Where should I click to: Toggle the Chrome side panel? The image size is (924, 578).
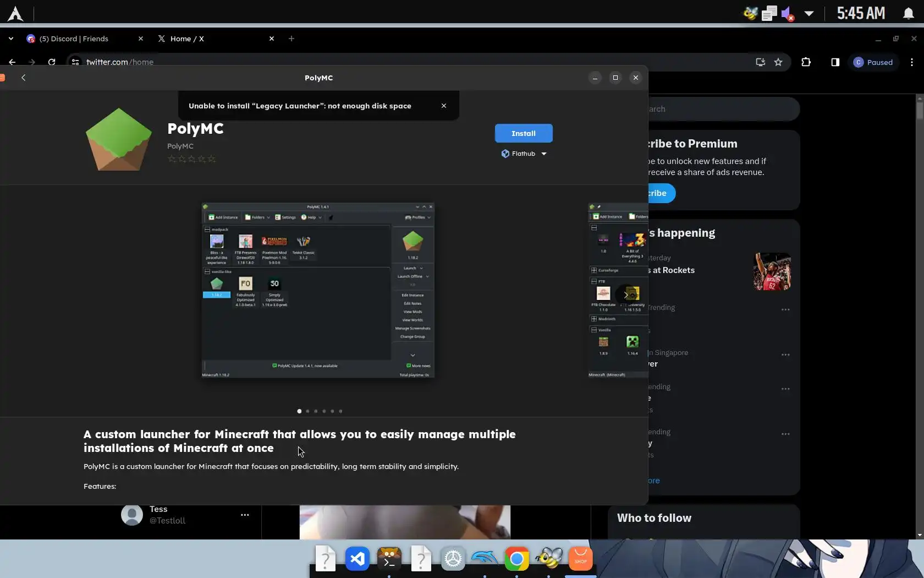835,62
